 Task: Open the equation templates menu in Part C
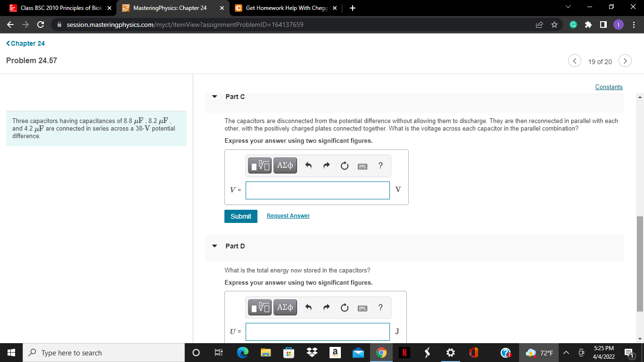coord(259,165)
